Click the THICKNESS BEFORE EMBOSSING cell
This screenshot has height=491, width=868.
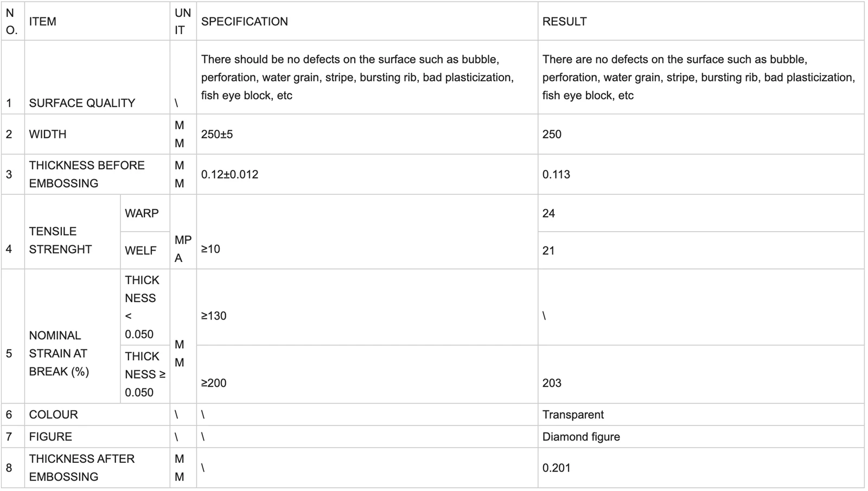click(97, 174)
